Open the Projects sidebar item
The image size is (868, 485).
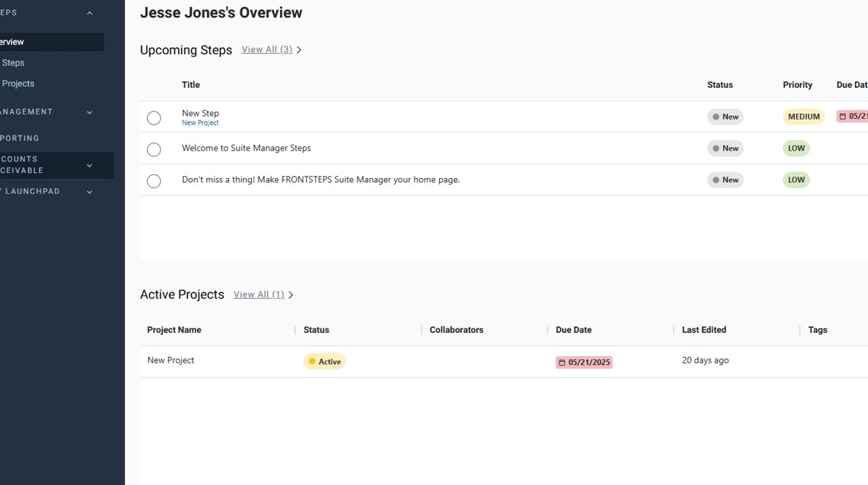[x=18, y=84]
